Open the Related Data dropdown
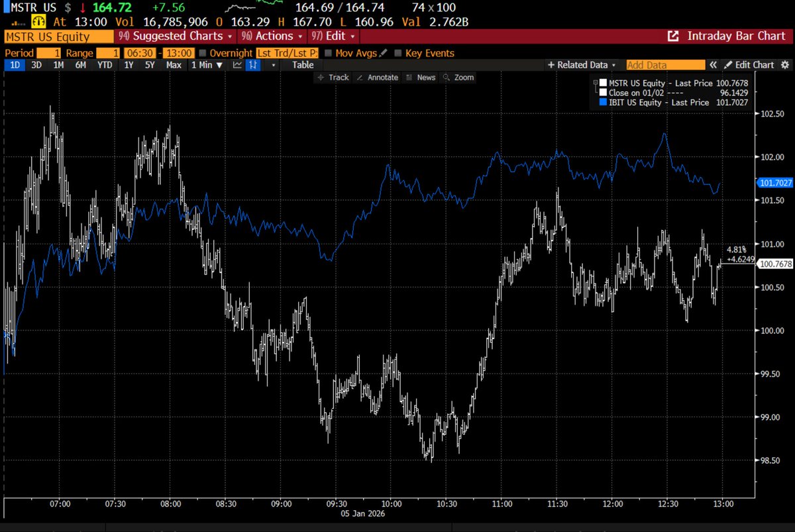 pyautogui.click(x=582, y=65)
